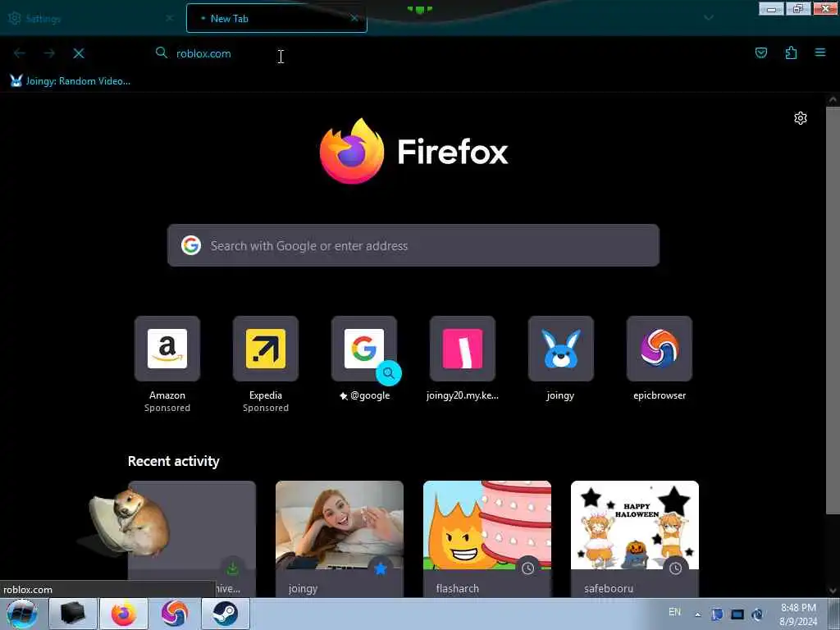Open new tab personalize gear

click(800, 118)
